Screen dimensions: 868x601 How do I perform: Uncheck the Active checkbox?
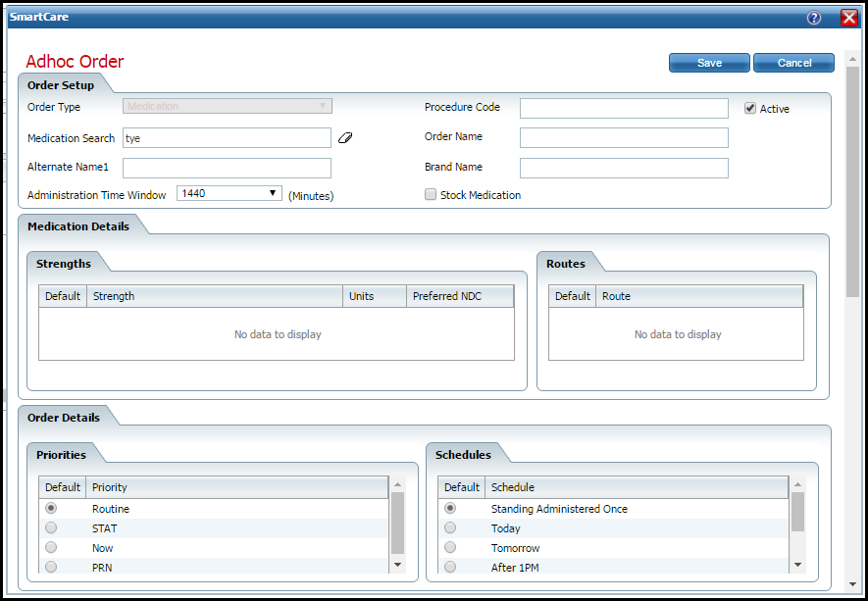(x=750, y=108)
